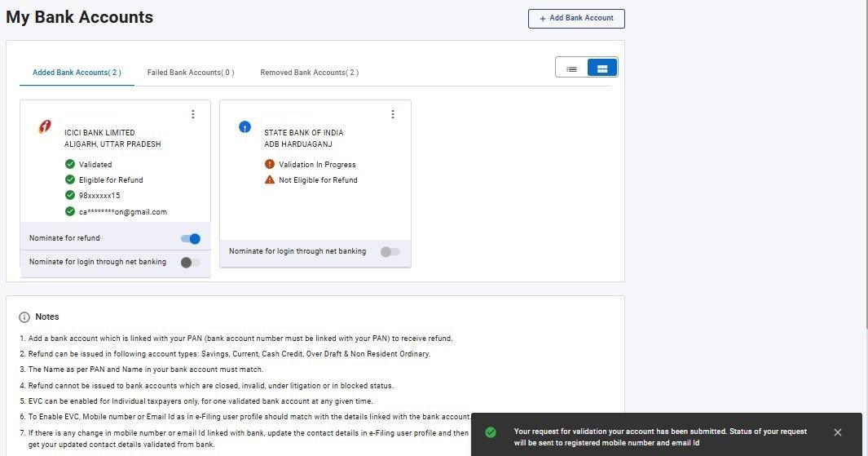Open the Failed Bank Accounts tab
This screenshot has height=456, width=868.
point(191,73)
